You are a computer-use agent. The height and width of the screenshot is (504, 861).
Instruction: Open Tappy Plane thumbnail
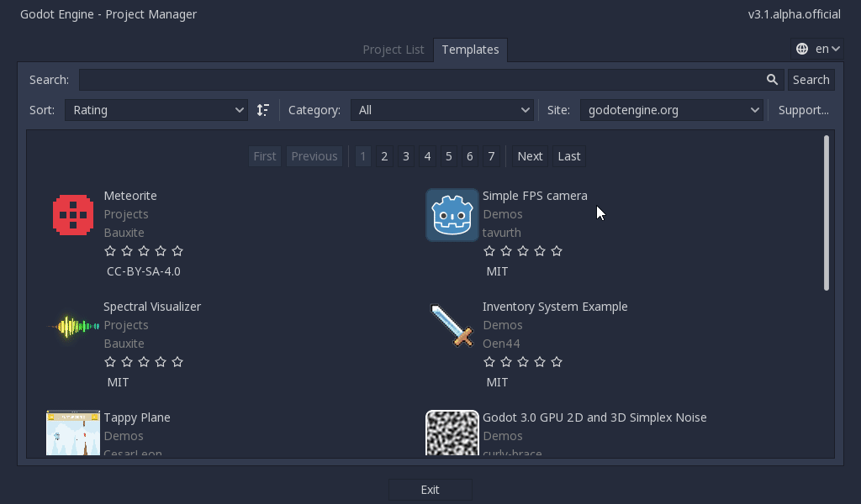73,433
